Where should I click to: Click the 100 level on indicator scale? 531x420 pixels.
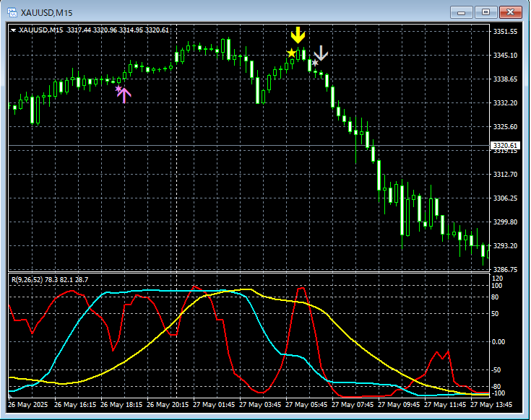(x=498, y=286)
